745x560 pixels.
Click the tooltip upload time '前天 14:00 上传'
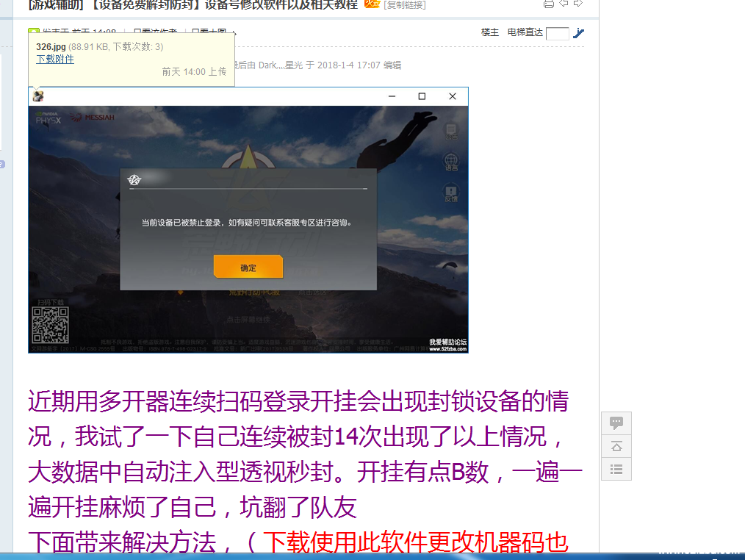(194, 72)
